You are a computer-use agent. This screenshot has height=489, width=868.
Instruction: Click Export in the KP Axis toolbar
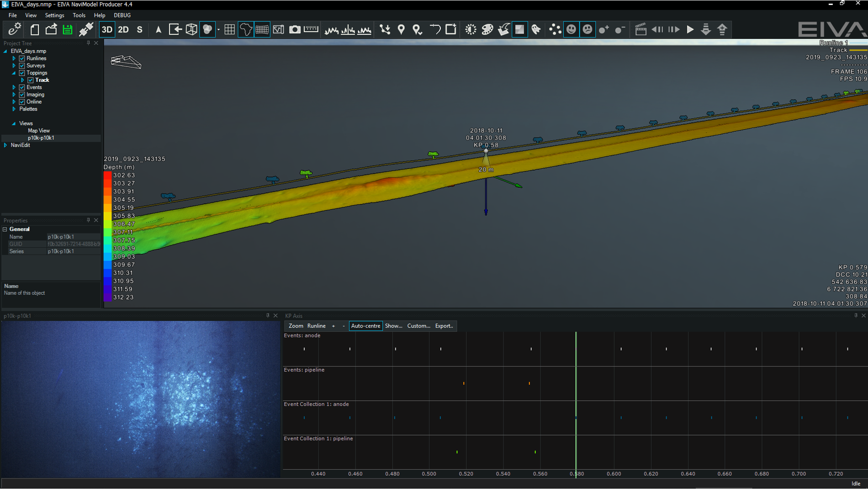[x=443, y=326]
